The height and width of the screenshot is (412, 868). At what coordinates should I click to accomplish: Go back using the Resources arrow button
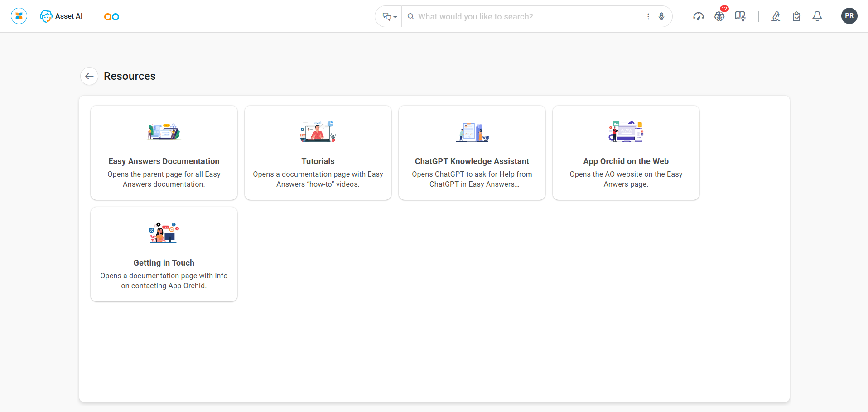click(x=89, y=76)
